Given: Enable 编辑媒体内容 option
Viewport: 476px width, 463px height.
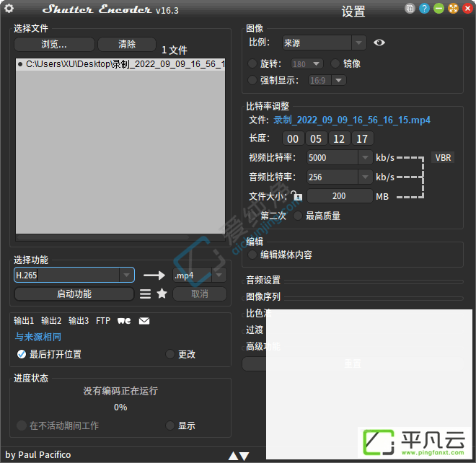Looking at the screenshot, I should (252, 255).
